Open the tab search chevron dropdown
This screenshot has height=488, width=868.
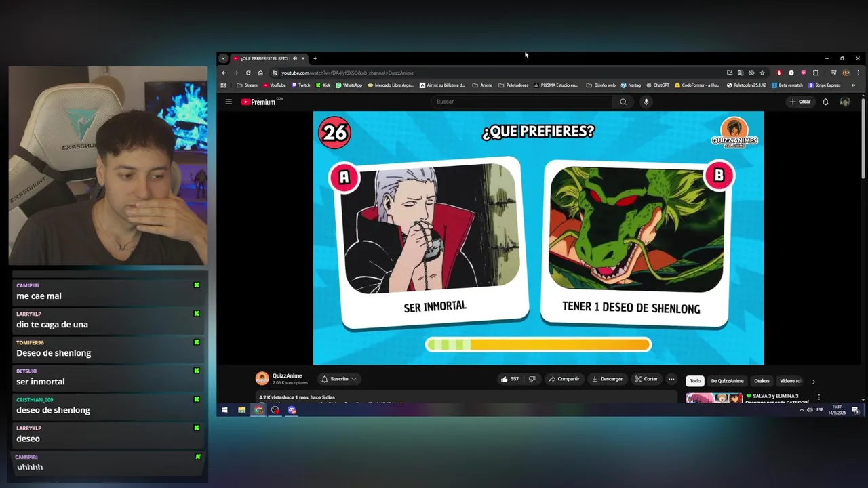tap(223, 58)
